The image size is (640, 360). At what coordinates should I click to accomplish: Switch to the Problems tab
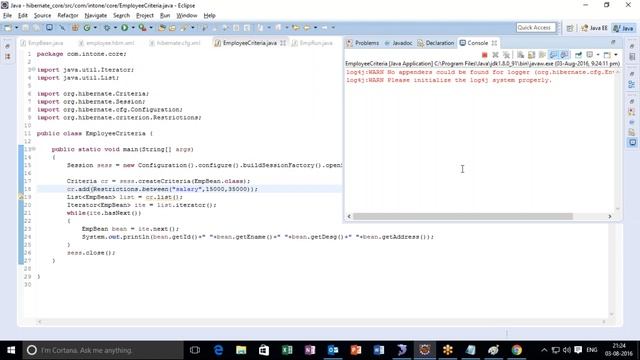(x=362, y=43)
